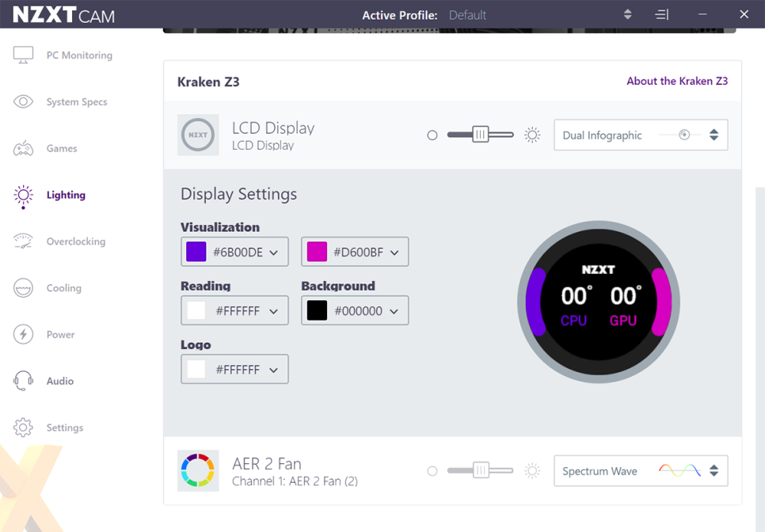
Task: Click the black Background color swatch
Action: (x=317, y=310)
